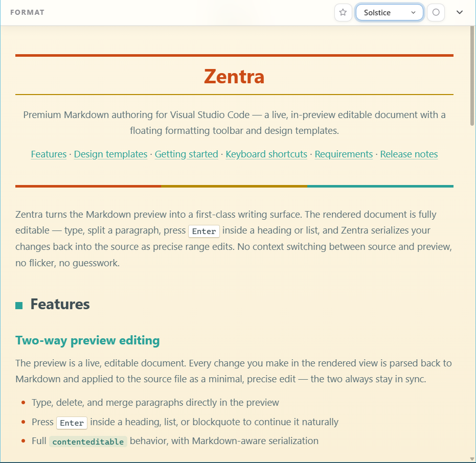This screenshot has width=476, height=463.
Task: Click the circle icon button beside Solstice
Action: [x=436, y=12]
